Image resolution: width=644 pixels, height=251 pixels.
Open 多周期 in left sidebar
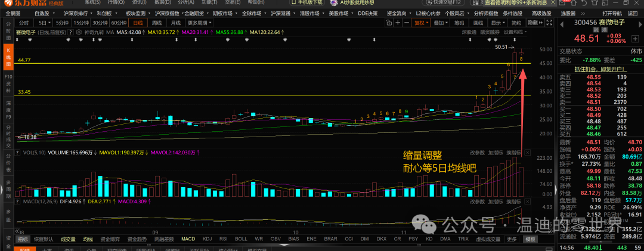[x=7, y=190]
